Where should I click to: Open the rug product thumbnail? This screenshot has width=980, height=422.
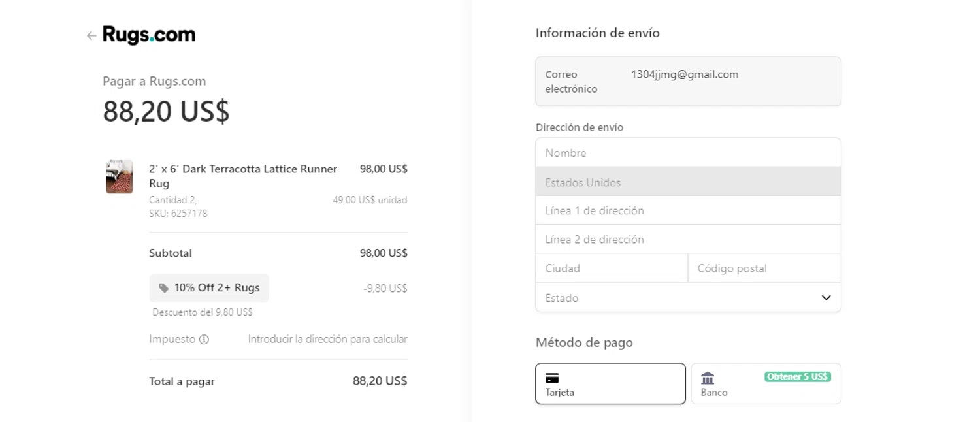pyautogui.click(x=120, y=177)
